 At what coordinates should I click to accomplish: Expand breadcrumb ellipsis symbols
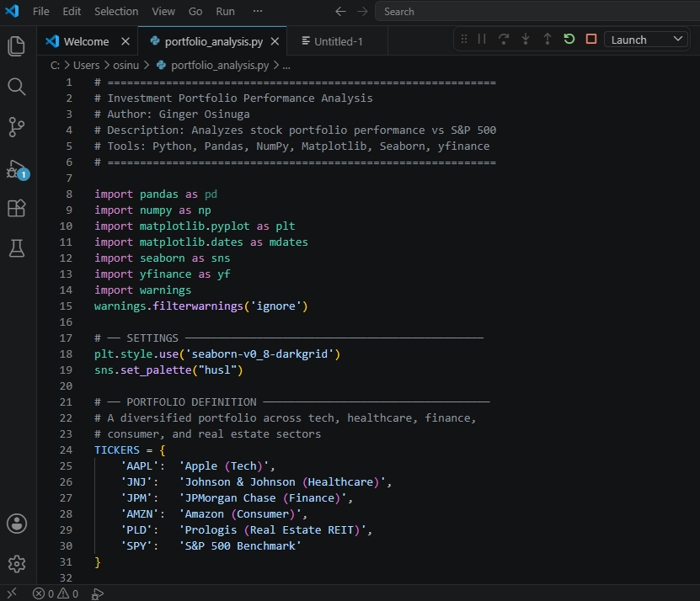[x=286, y=66]
